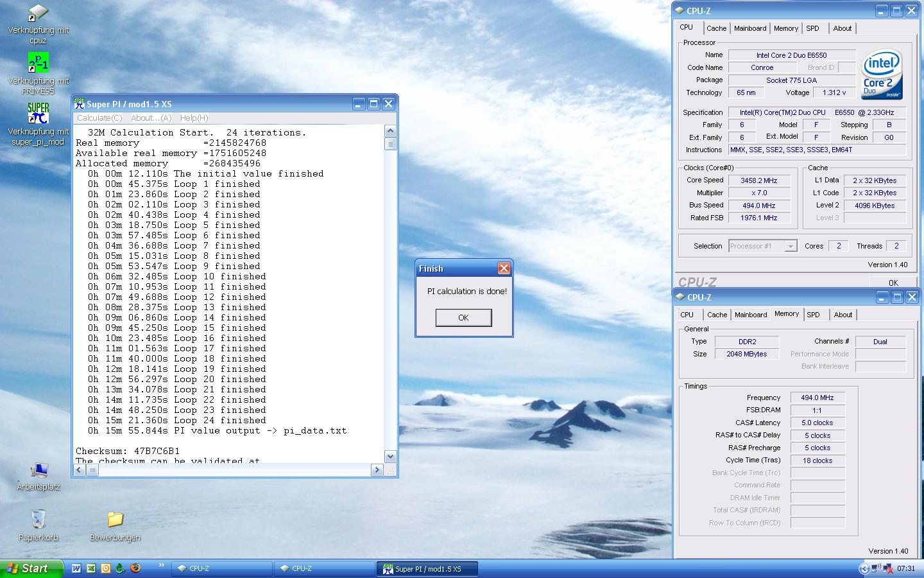
Task: Open About tab in bottom CPU-Z window
Action: pos(843,315)
